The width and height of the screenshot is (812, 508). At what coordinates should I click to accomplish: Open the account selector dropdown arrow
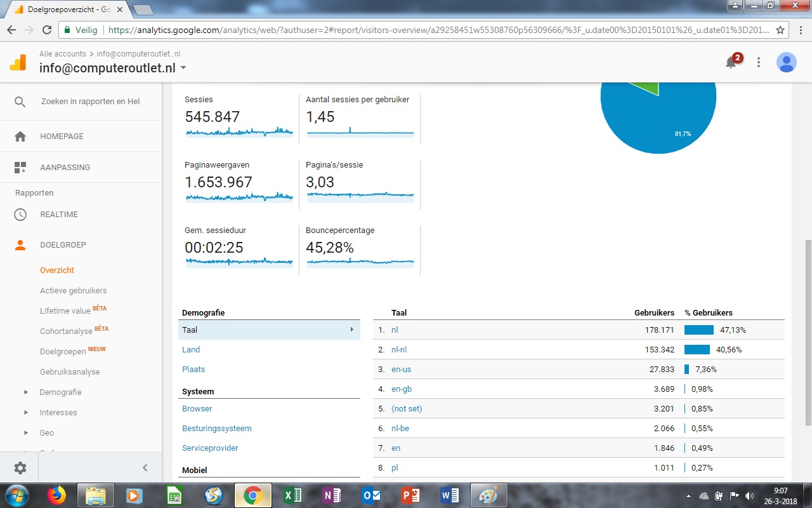183,68
